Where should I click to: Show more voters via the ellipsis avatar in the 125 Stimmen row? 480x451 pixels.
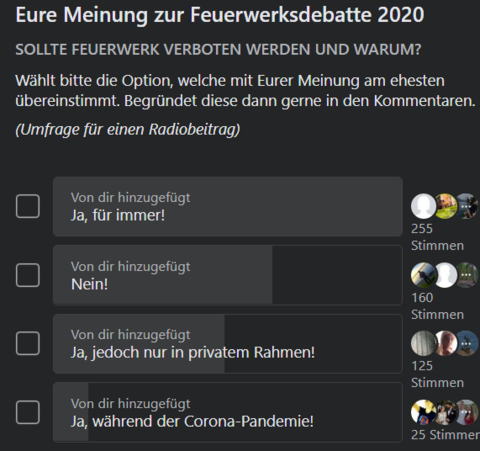466,343
